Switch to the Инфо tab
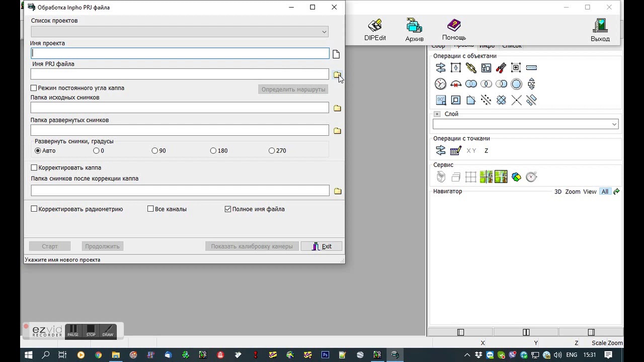 [487, 46]
